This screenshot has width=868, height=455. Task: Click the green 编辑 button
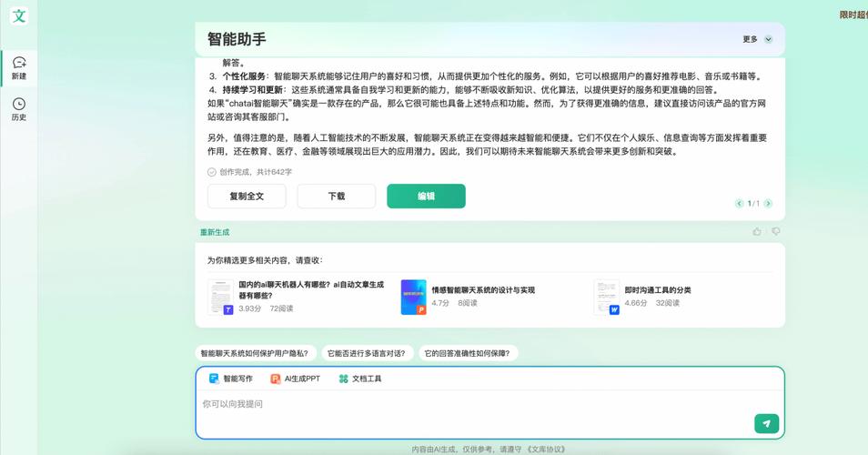pyautogui.click(x=426, y=196)
